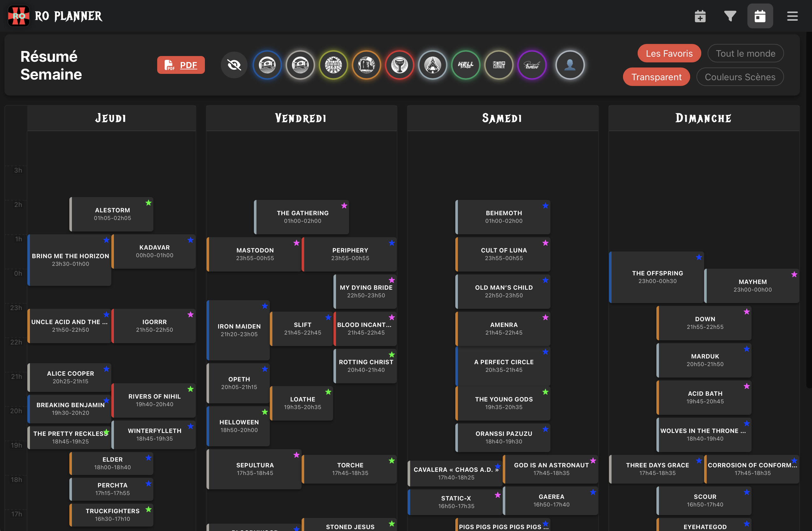
Task: Select the highlighted calendar view icon
Action: coord(760,16)
